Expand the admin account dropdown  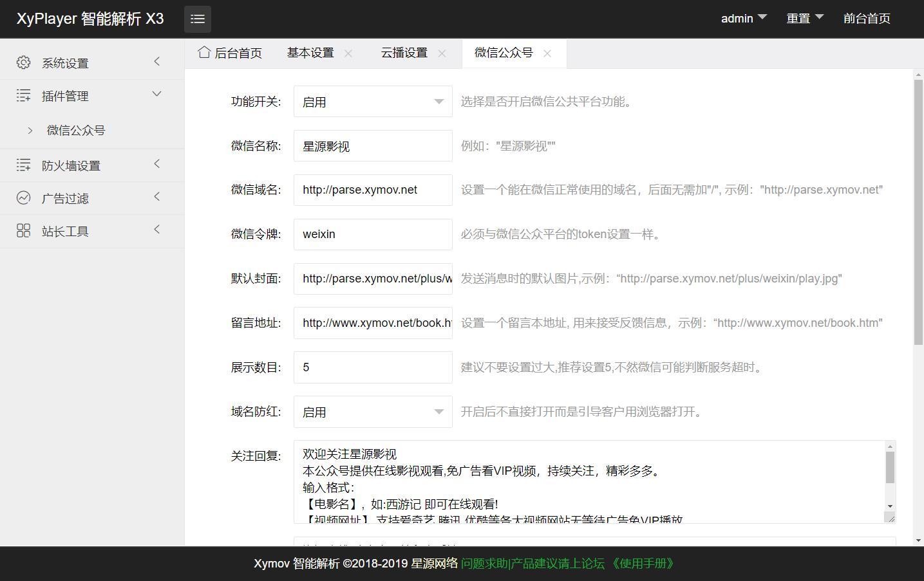coord(743,18)
